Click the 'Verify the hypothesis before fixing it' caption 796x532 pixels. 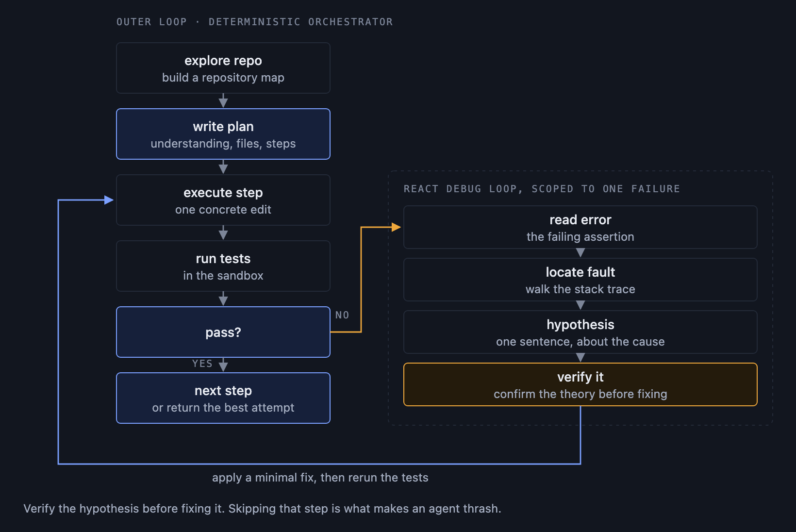[x=263, y=509]
